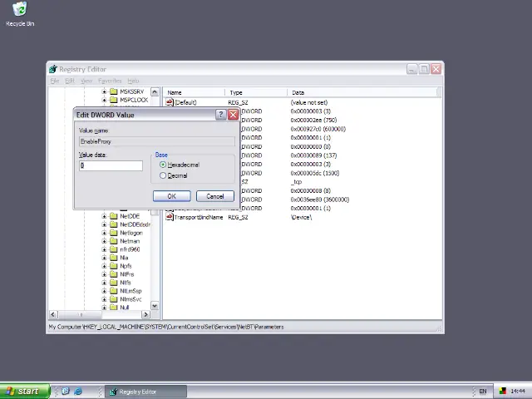Click the NtmsSvc folder icon
This screenshot has height=399, width=532.
114,299
